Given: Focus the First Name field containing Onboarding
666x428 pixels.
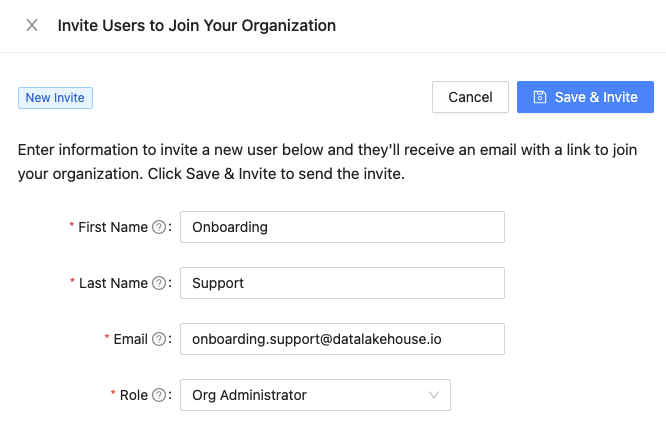Looking at the screenshot, I should click(342, 227).
